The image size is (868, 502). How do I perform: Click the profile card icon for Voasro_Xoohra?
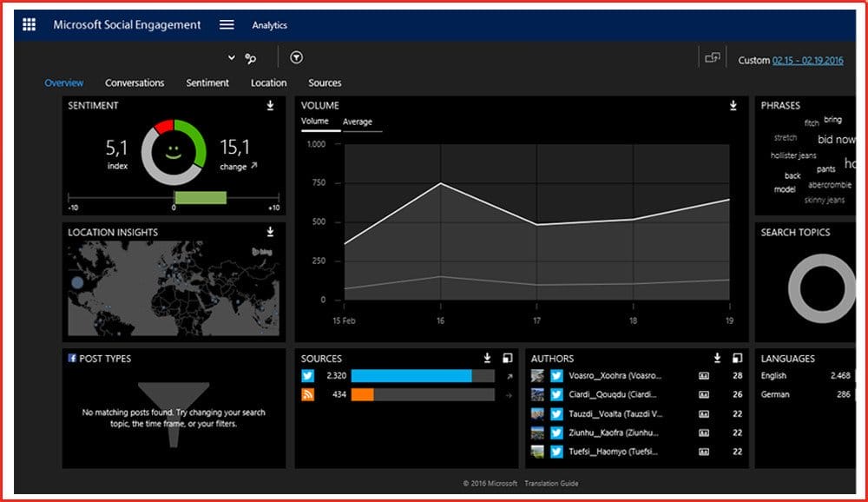pos(704,376)
